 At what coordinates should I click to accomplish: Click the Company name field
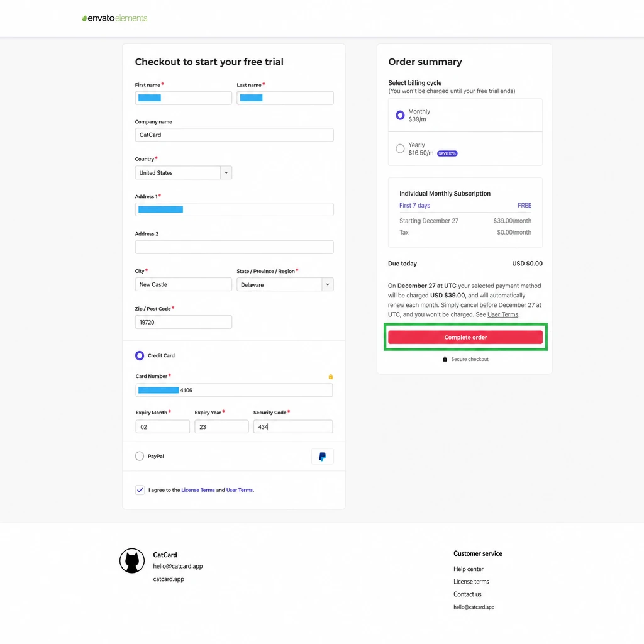(234, 135)
